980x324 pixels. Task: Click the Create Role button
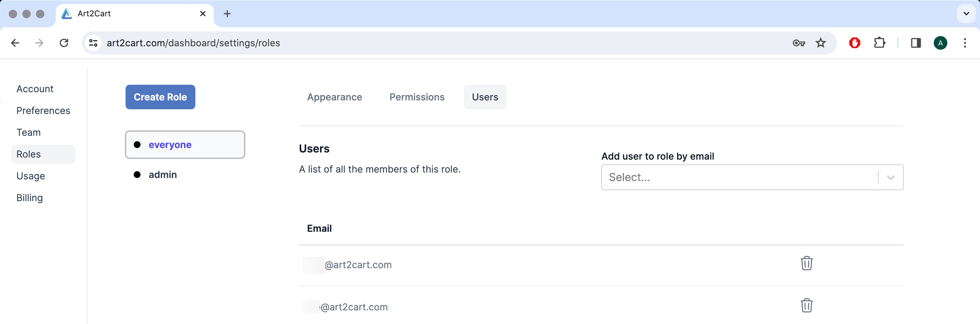pos(160,97)
